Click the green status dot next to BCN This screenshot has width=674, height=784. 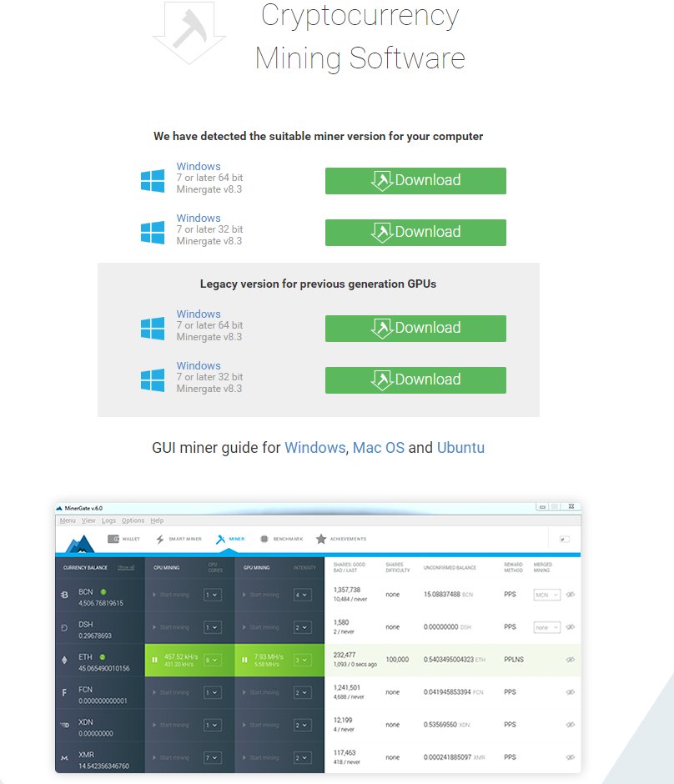tap(103, 591)
